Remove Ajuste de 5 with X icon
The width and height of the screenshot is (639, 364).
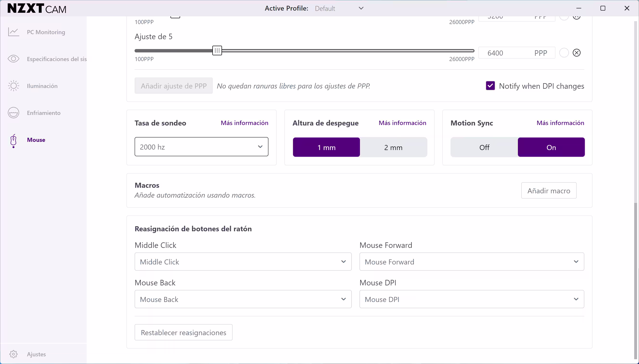point(576,53)
